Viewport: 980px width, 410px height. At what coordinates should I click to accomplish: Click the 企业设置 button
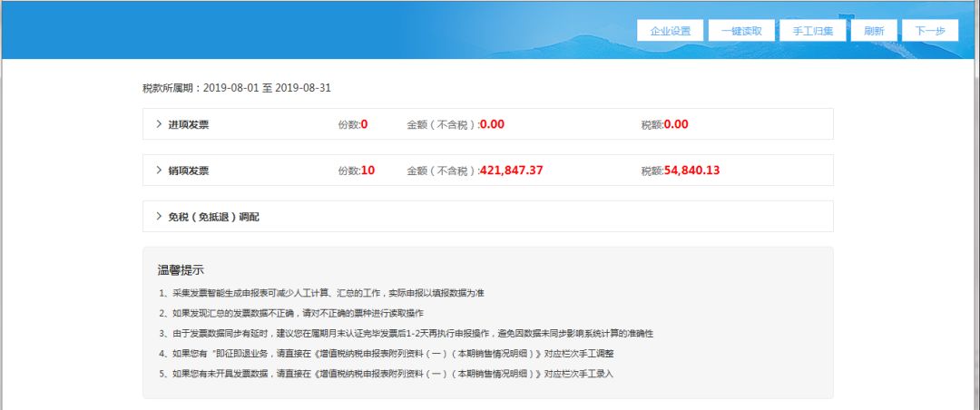[x=671, y=31]
